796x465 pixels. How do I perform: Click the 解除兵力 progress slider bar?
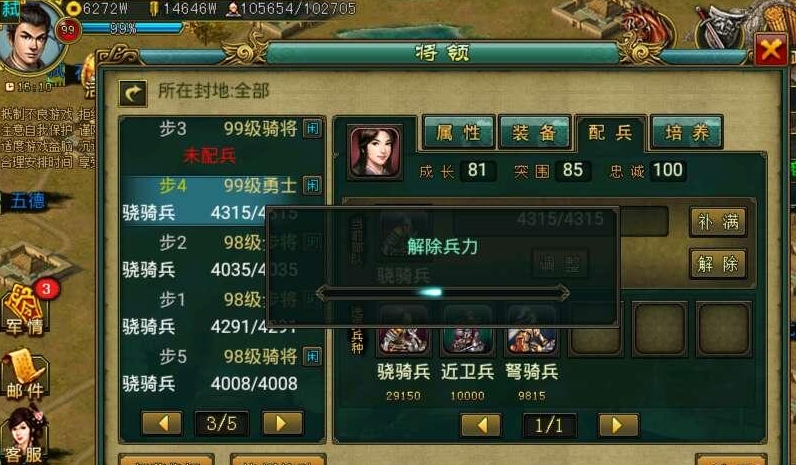(442, 292)
